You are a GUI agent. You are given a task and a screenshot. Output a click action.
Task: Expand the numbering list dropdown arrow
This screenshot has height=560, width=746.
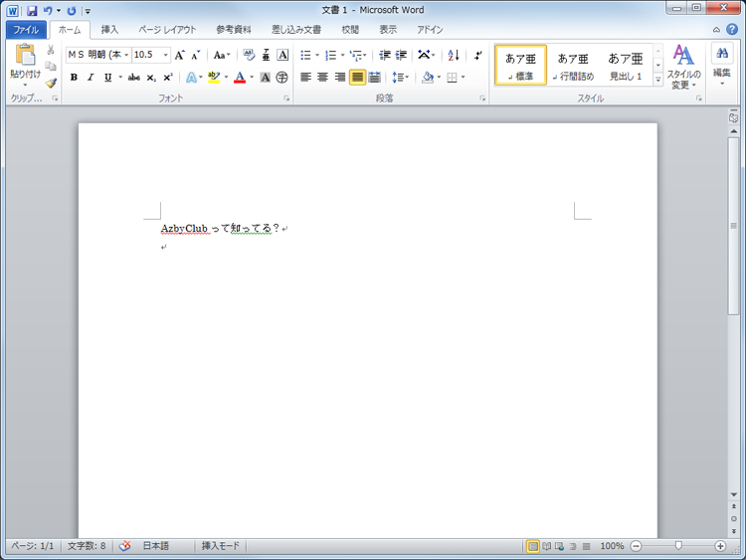point(342,55)
